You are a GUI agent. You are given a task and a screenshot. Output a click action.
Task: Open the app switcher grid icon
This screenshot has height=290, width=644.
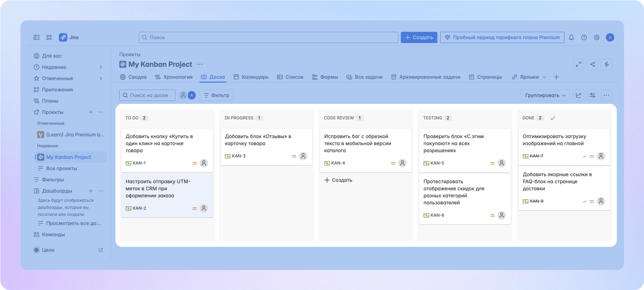pos(49,37)
